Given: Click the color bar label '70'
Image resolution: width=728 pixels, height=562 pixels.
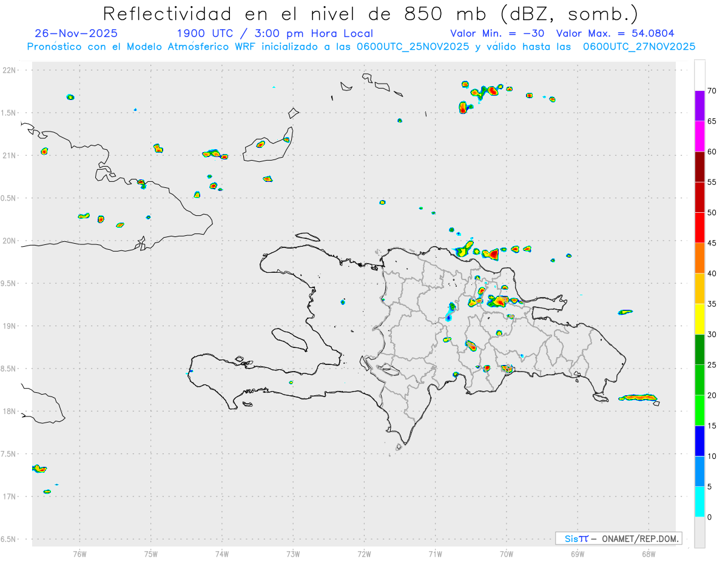Looking at the screenshot, I should coord(712,91).
